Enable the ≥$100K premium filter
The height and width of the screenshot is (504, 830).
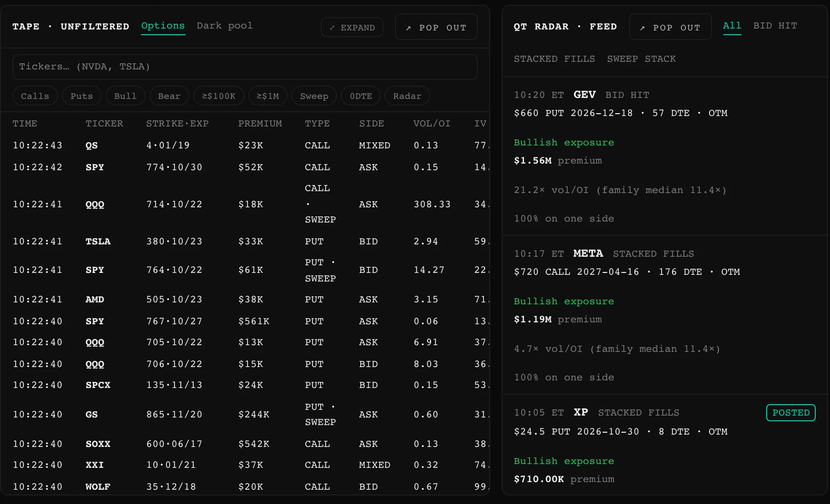[219, 96]
